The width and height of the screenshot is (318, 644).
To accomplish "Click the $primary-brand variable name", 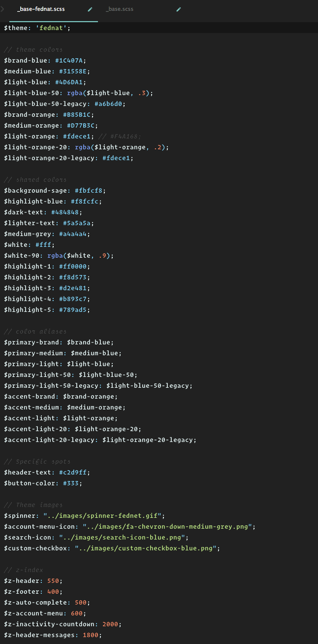I will 32,342.
